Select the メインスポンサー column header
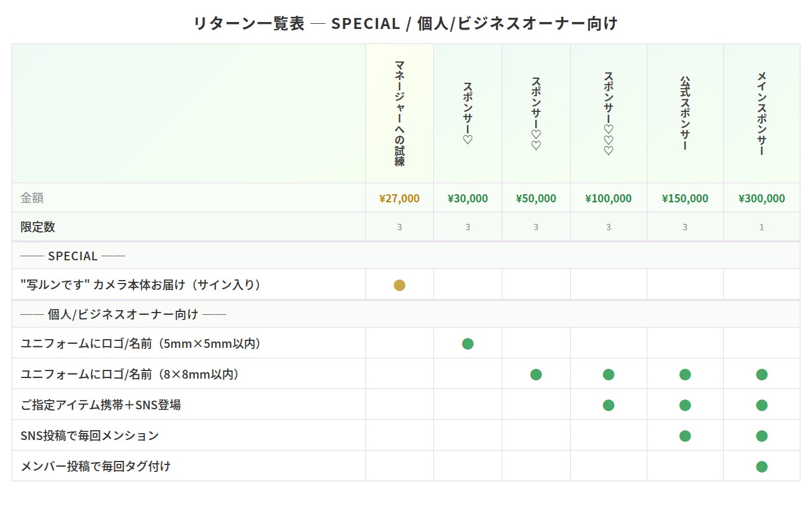The image size is (812, 516). (762, 114)
